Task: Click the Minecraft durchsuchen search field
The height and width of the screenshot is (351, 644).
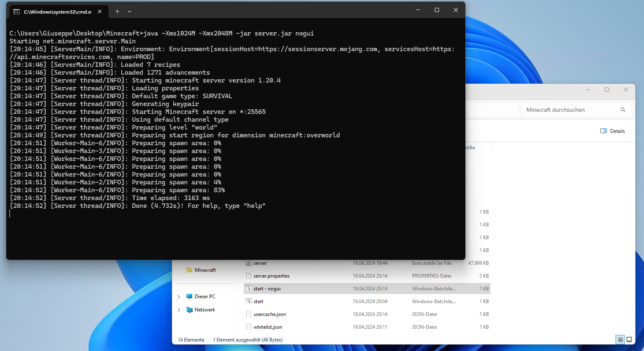Action: click(576, 110)
